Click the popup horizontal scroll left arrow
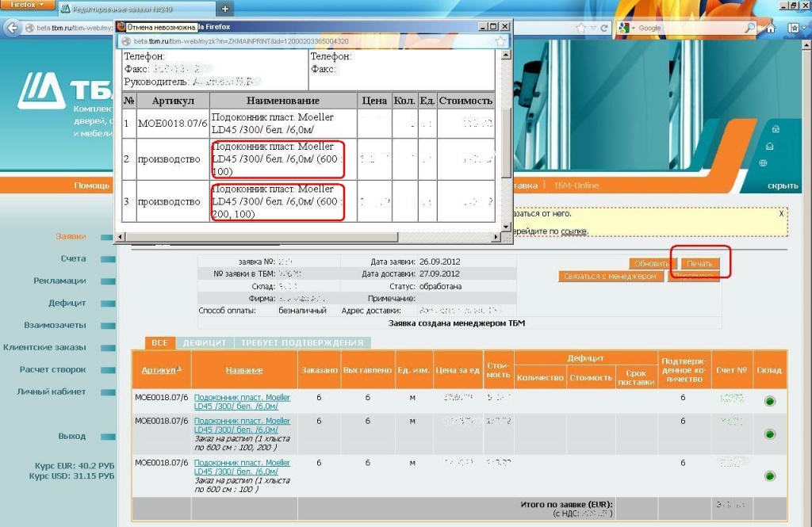Screen dimensions: 812x527 pos(121,237)
